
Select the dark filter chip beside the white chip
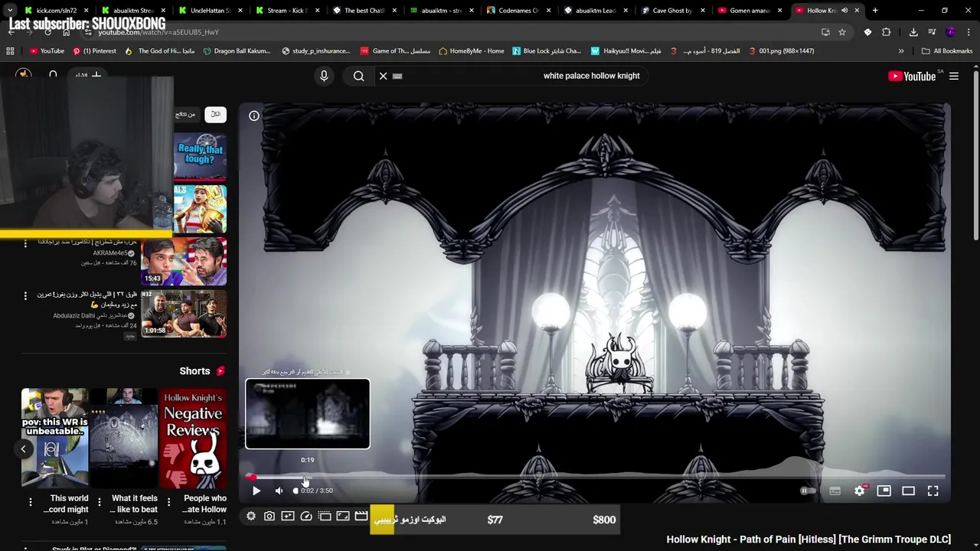[x=185, y=114]
